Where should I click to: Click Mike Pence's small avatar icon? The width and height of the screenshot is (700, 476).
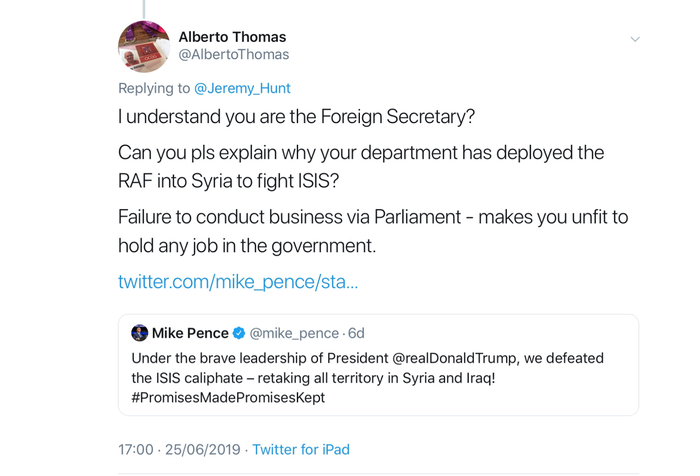pos(140,333)
